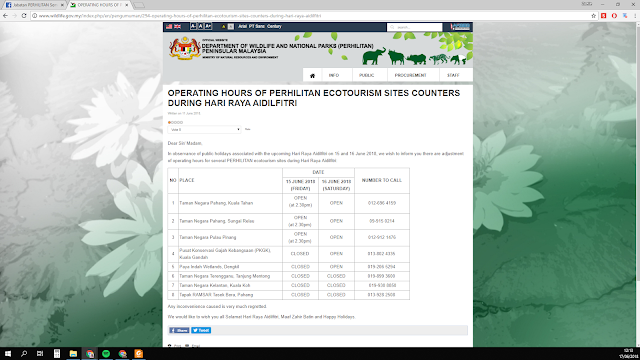Close the OPERATING HOURS tab
The image size is (640, 360).
127,5
